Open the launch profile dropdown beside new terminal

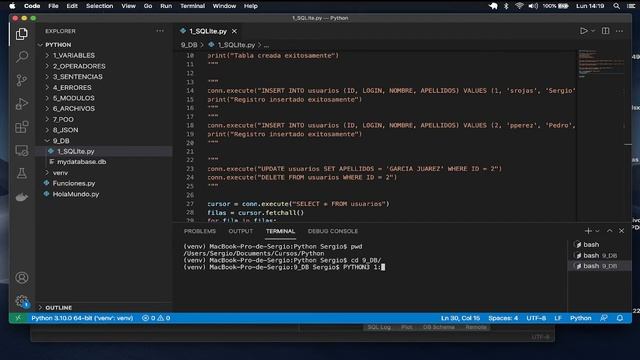point(597,231)
